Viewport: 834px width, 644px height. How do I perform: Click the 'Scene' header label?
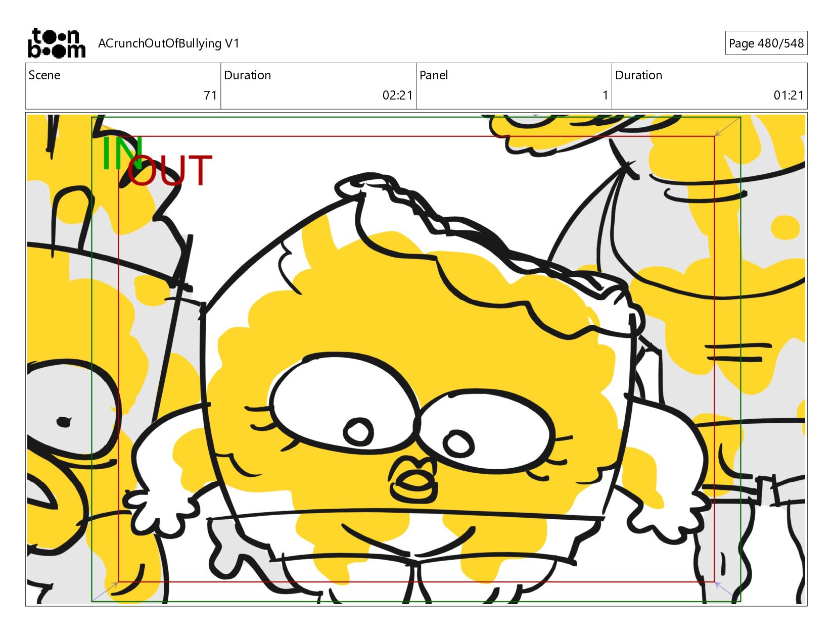[44, 75]
